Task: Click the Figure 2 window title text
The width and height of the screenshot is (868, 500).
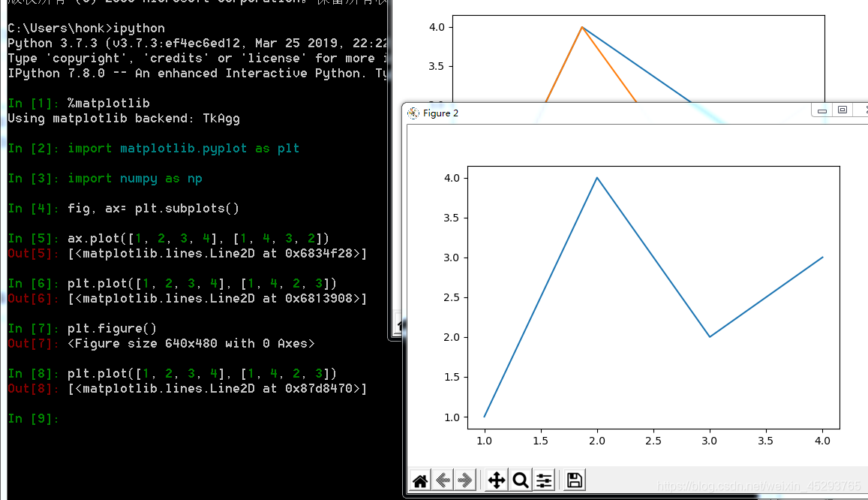Action: pos(440,113)
